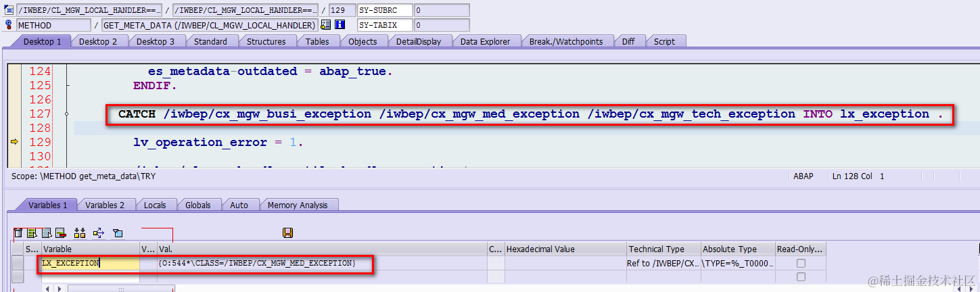
Task: Select the Structures tab
Action: point(266,41)
